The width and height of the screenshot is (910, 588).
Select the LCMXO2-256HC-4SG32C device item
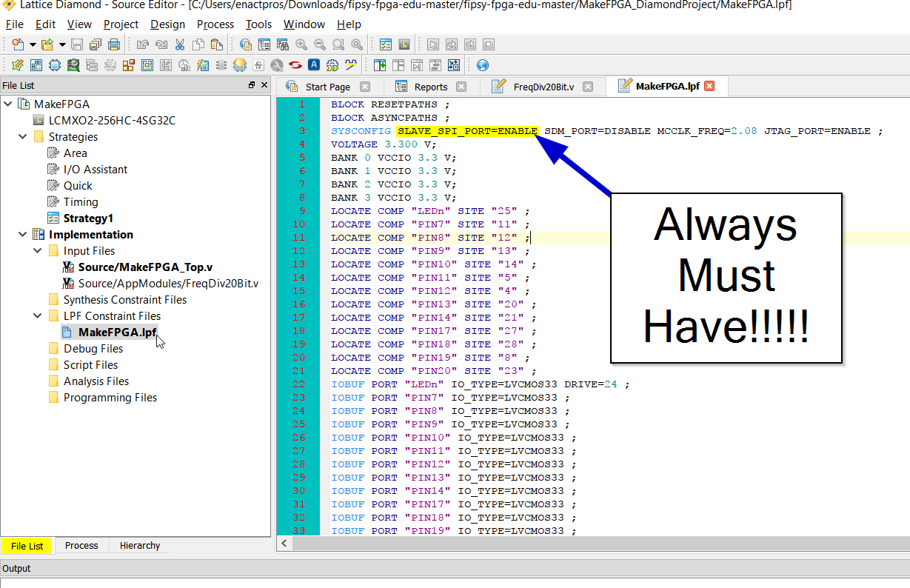(112, 121)
